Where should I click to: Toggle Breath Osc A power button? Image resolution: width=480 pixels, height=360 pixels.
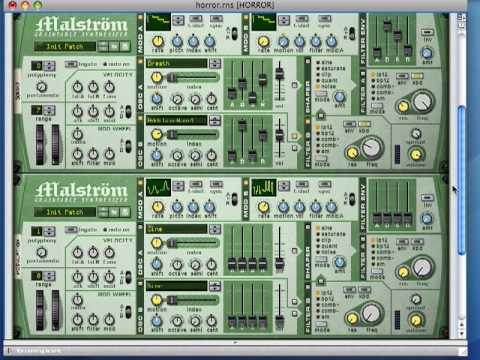coord(141,62)
